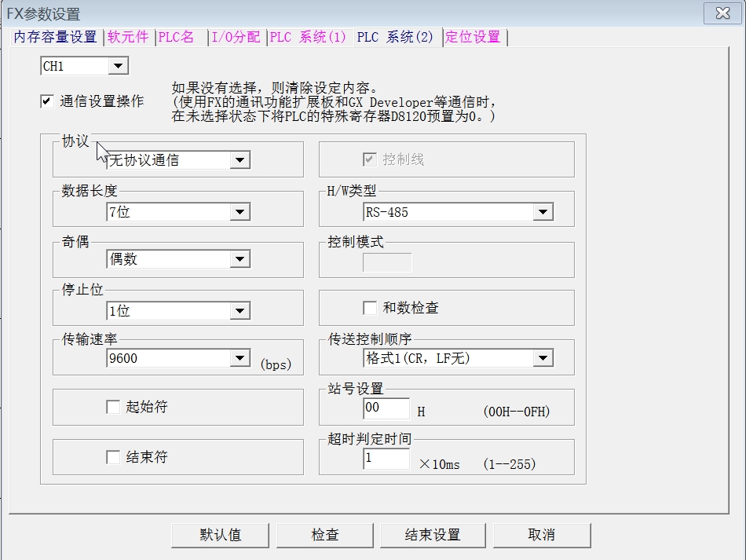Open the I/O分配 tab
The image size is (746, 560).
pos(236,37)
